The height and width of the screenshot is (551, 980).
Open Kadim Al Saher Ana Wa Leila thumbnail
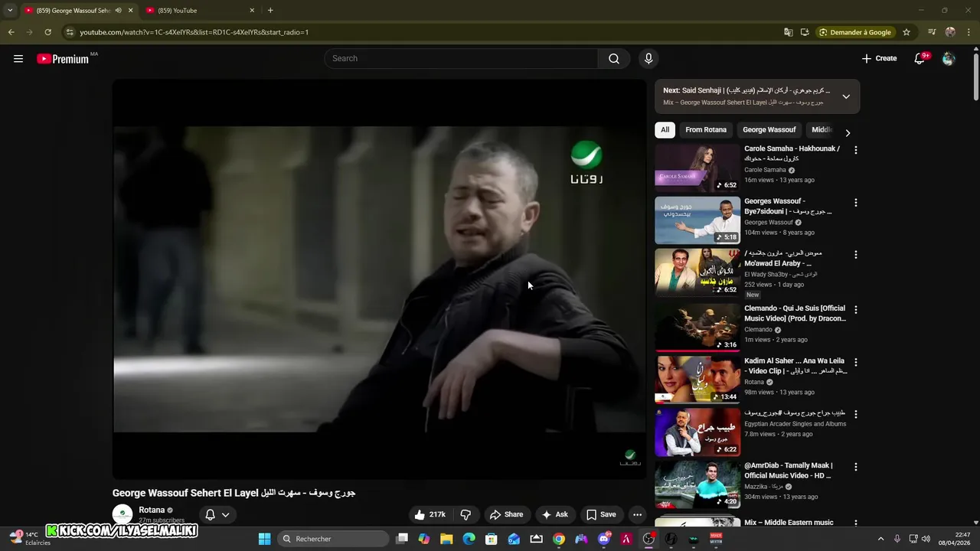coord(697,380)
